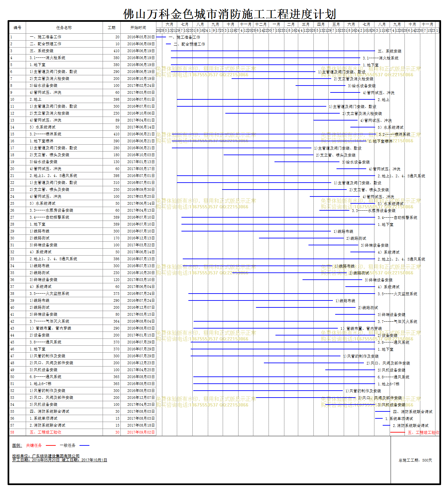Select task name cell 三、系统安装 in row 3
This screenshot has width=448, height=492.
click(x=64, y=51)
